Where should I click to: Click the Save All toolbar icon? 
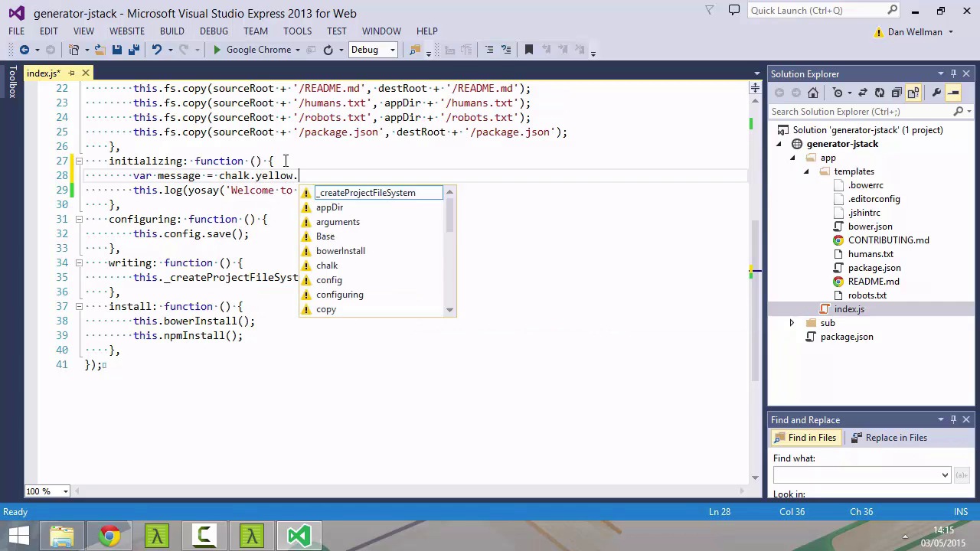click(x=133, y=50)
